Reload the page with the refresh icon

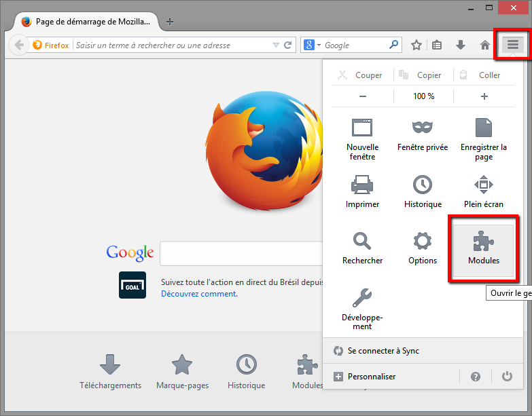[287, 45]
